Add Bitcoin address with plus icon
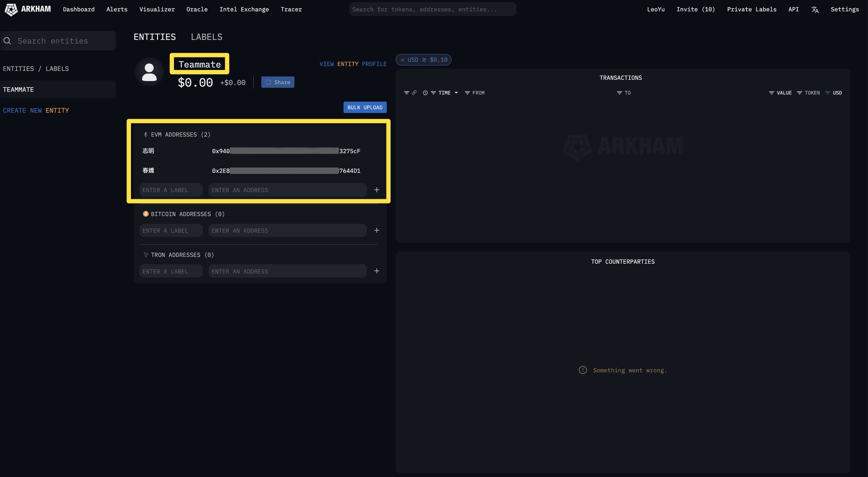This screenshot has height=477, width=868. [x=376, y=230]
